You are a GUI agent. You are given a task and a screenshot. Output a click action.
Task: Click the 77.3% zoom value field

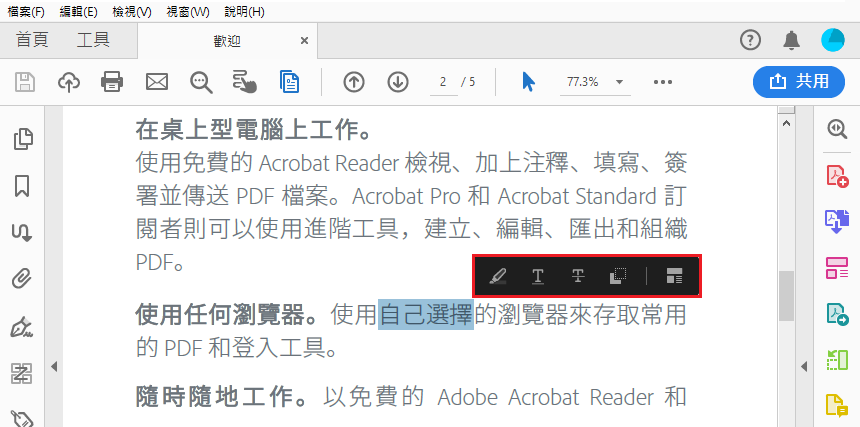point(583,82)
